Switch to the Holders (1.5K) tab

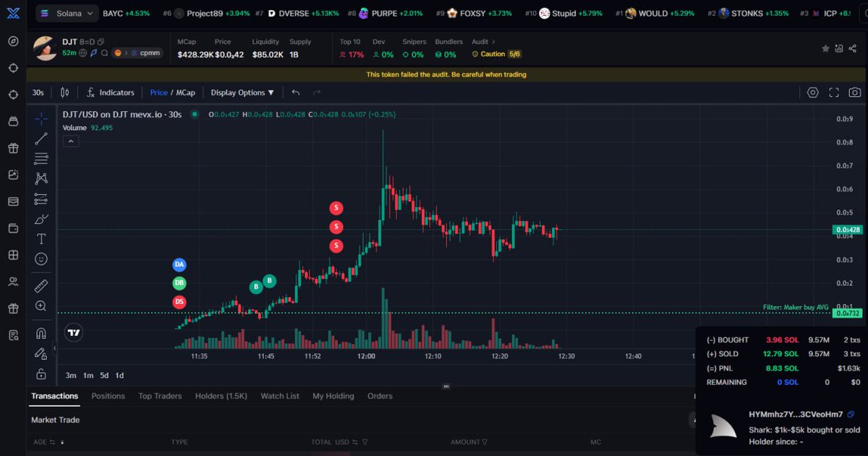click(221, 396)
